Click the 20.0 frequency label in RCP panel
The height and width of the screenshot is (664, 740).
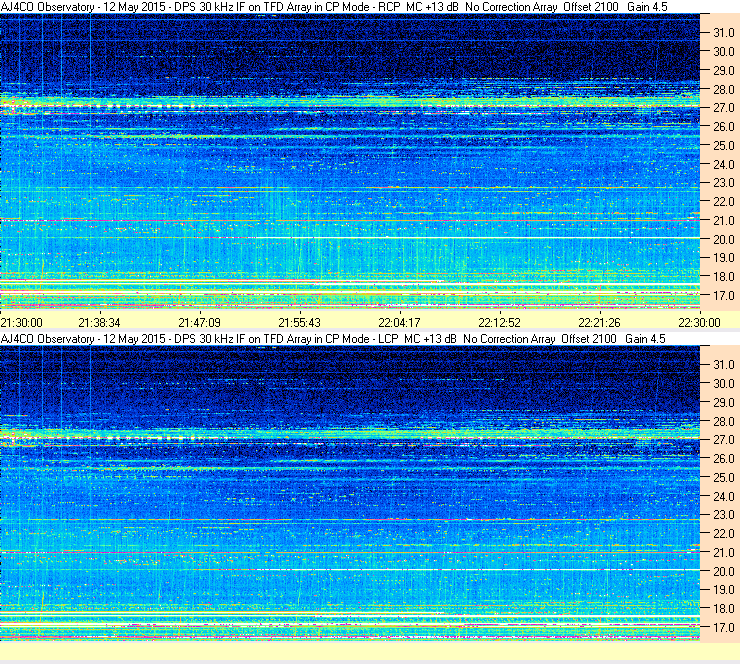[x=723, y=240]
